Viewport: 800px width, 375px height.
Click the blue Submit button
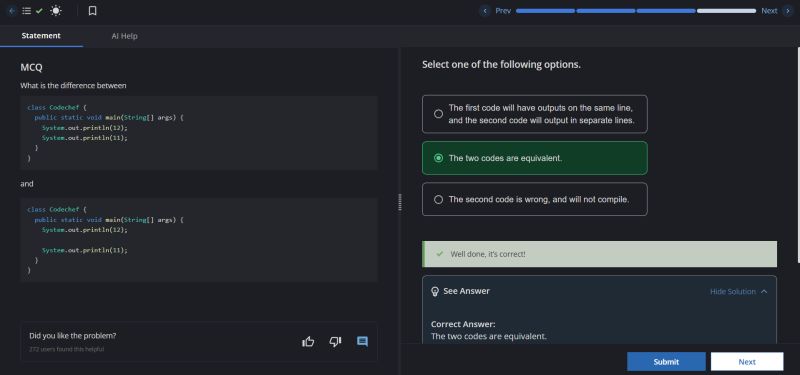[x=666, y=362]
